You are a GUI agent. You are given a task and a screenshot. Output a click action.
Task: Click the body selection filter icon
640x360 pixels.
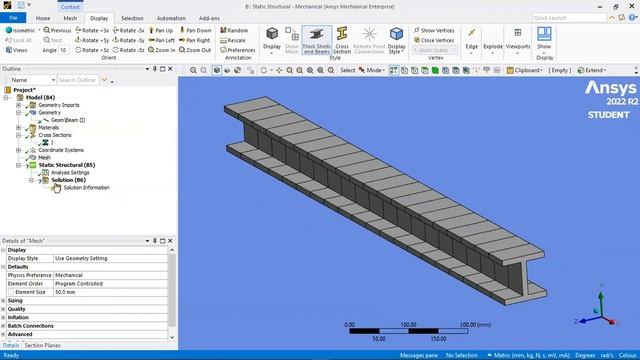[x=435, y=70]
